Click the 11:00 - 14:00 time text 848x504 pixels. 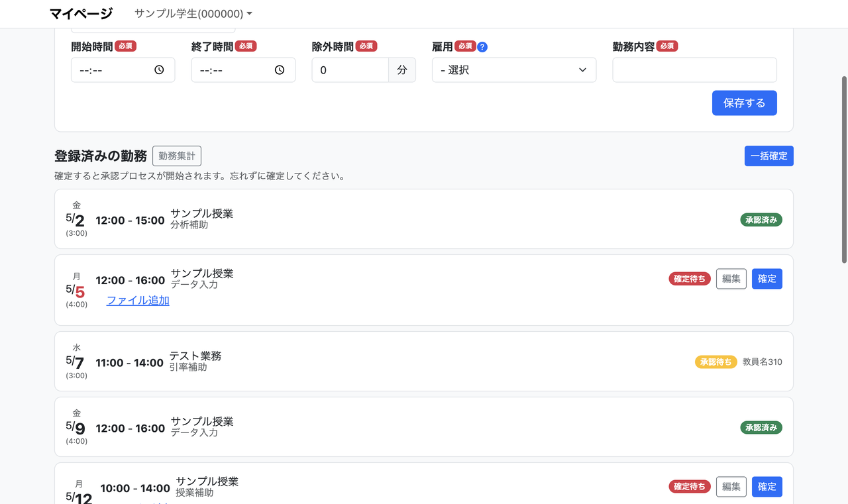130,363
